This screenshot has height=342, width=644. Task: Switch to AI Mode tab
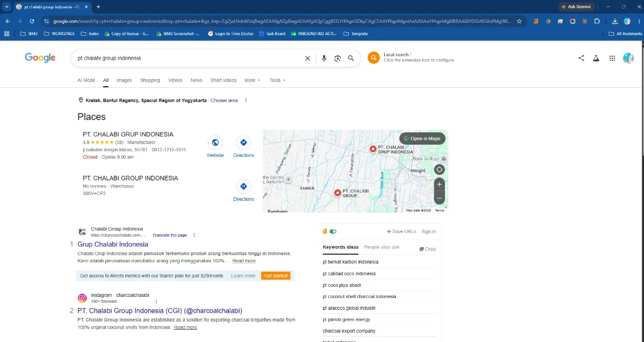pyautogui.click(x=86, y=81)
